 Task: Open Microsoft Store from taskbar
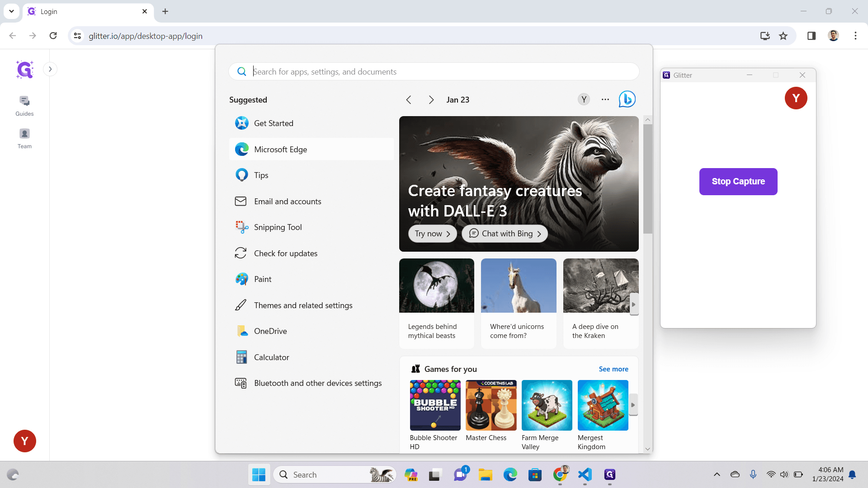535,475
